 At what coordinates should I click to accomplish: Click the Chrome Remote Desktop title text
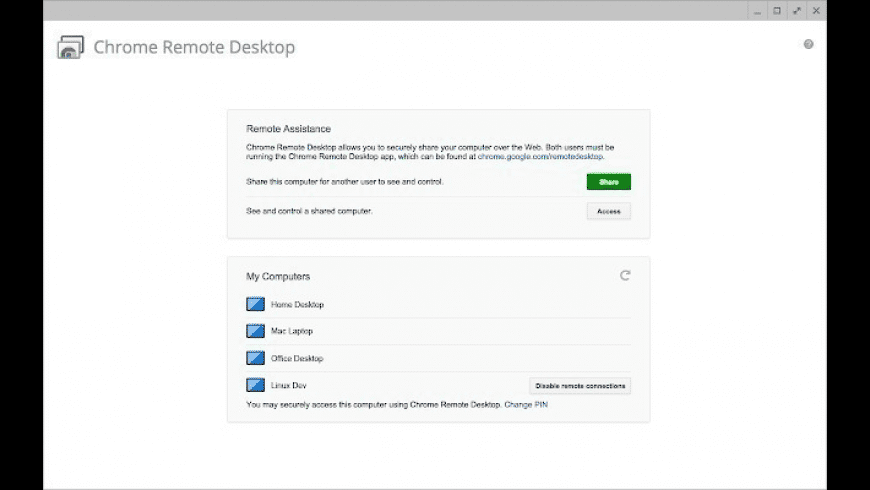pyautogui.click(x=194, y=47)
